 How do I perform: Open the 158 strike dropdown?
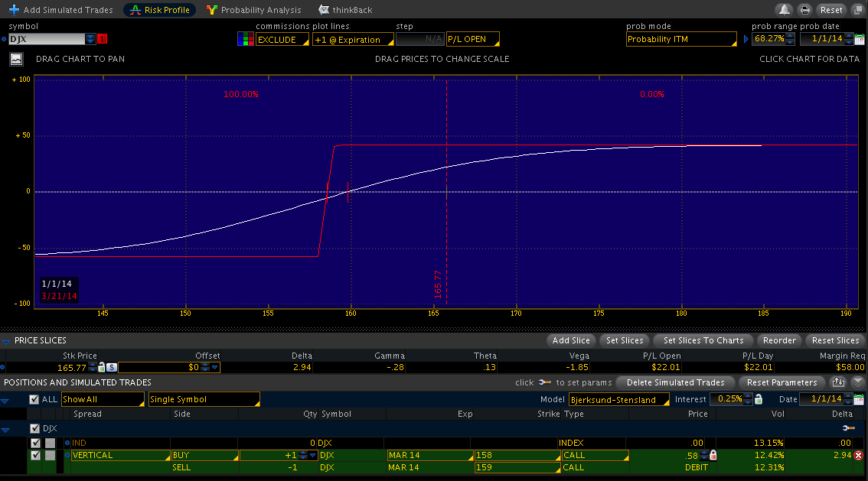point(517,455)
